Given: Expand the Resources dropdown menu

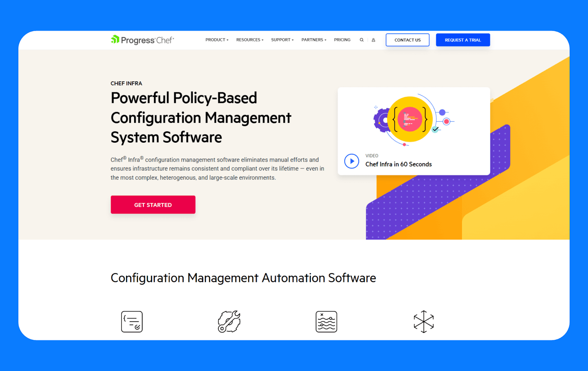Looking at the screenshot, I should tap(250, 40).
